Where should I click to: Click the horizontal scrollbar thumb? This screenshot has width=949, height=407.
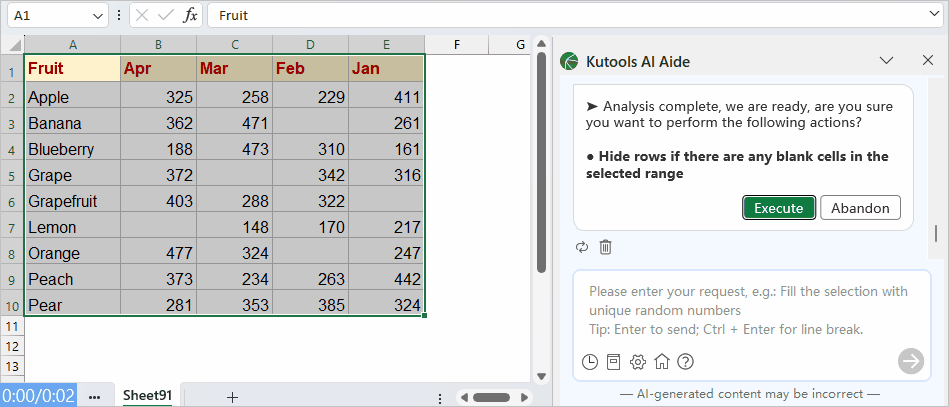click(x=492, y=396)
